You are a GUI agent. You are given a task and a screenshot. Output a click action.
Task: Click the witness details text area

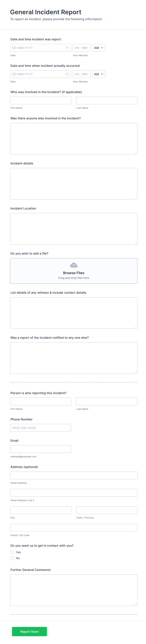(73, 313)
